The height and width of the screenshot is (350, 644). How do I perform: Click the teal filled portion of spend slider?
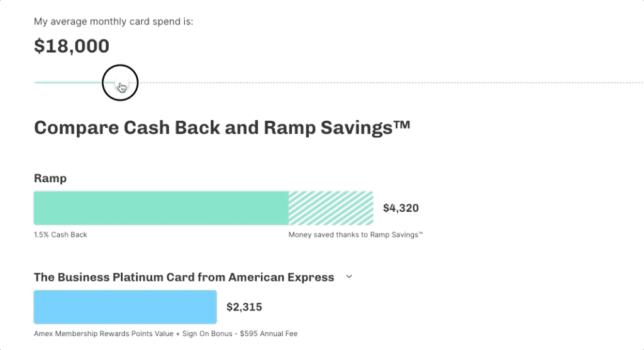pyautogui.click(x=69, y=82)
